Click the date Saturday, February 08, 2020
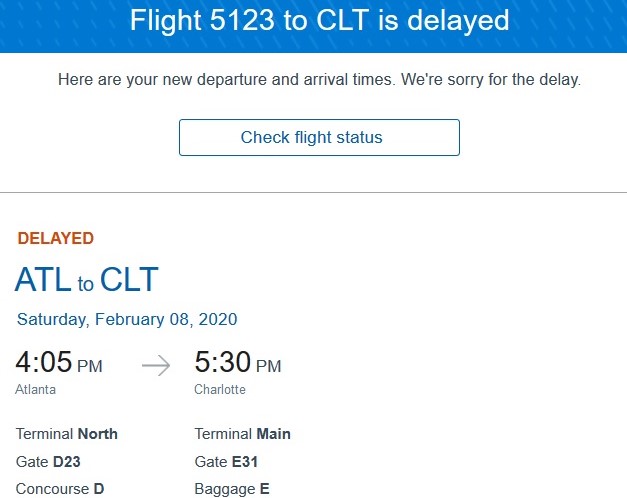 click(x=127, y=320)
